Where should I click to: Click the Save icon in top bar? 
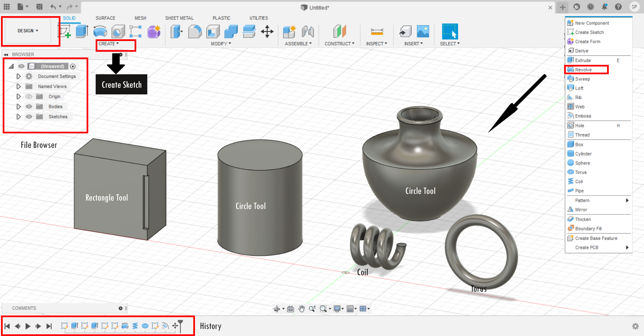(x=39, y=7)
